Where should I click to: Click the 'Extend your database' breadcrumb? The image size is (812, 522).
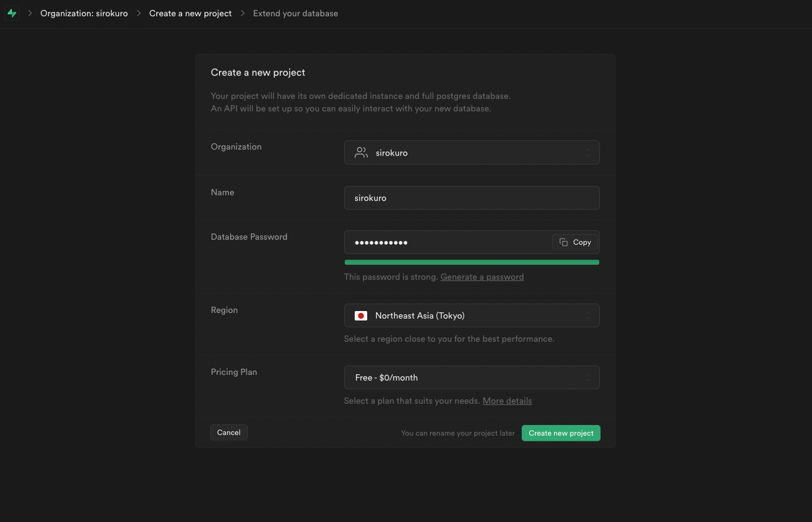point(295,13)
